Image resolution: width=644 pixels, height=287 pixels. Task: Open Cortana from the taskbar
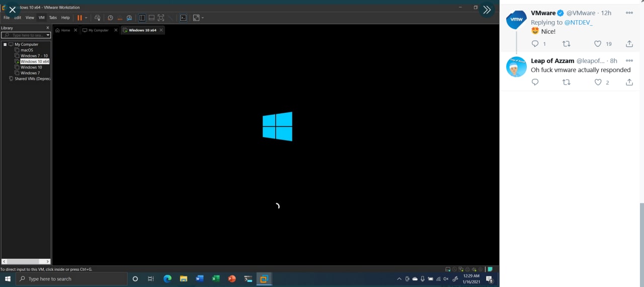pos(135,279)
